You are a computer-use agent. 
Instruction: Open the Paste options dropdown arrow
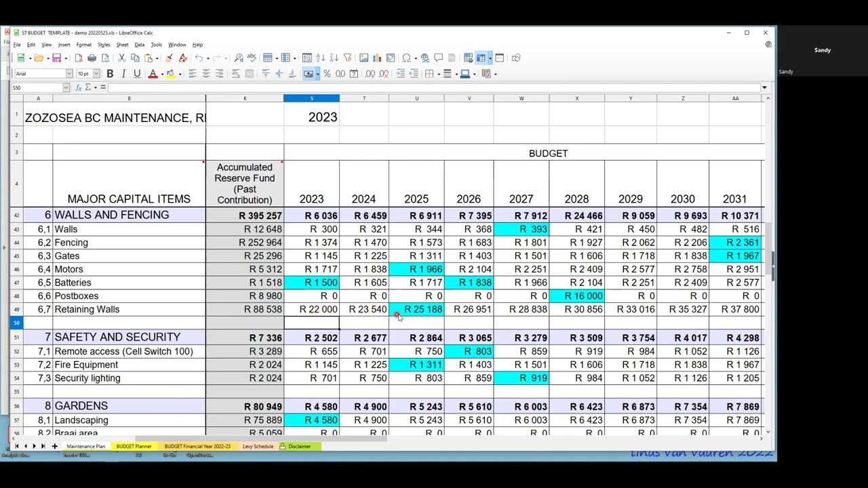(157, 58)
